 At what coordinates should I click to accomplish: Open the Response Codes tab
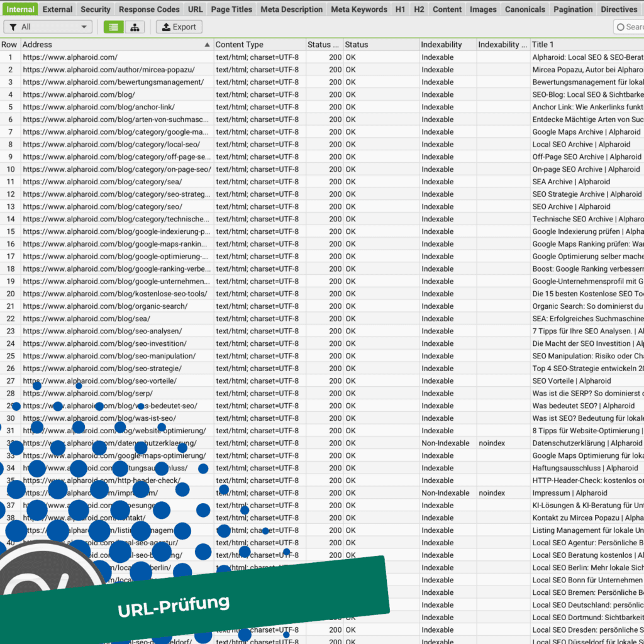tap(149, 9)
